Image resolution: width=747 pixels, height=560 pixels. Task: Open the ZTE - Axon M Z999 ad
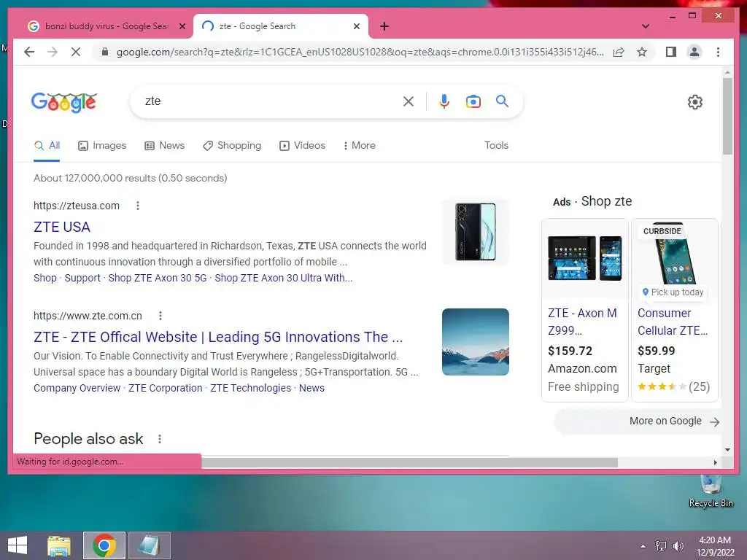(x=582, y=322)
